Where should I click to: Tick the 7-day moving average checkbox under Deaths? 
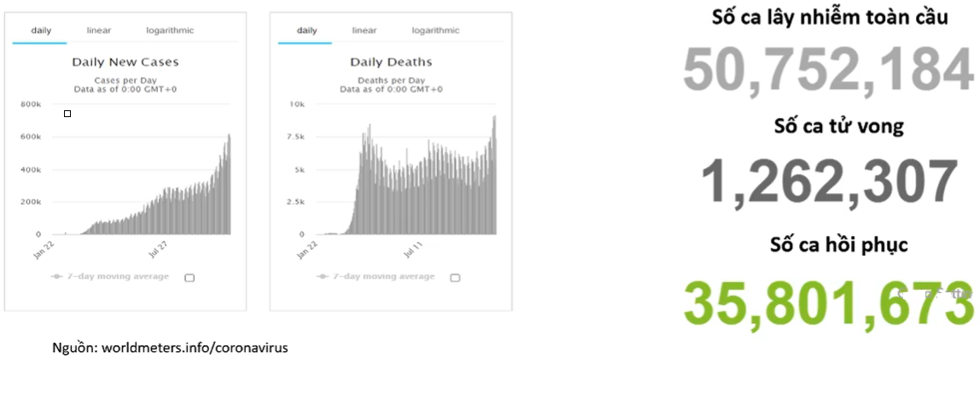click(455, 278)
